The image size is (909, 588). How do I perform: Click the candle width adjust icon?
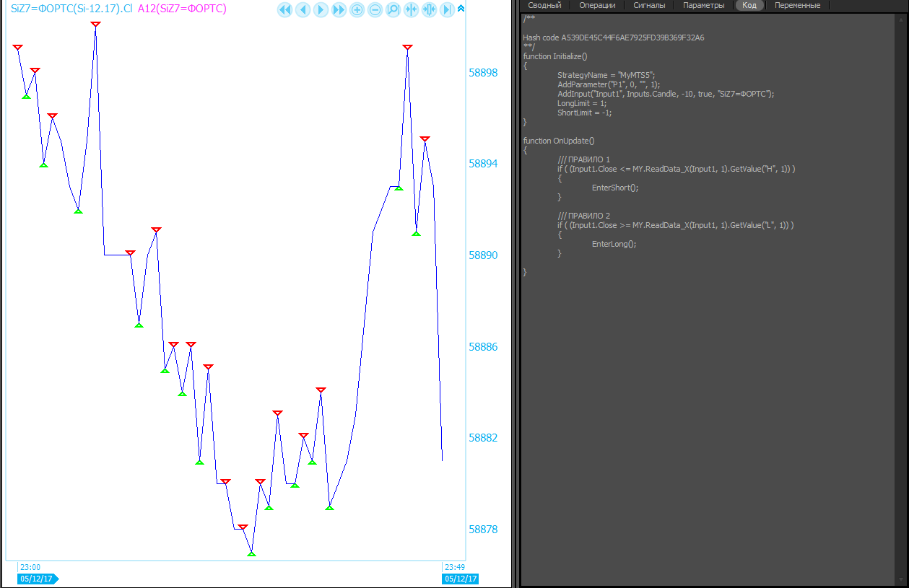coord(430,9)
